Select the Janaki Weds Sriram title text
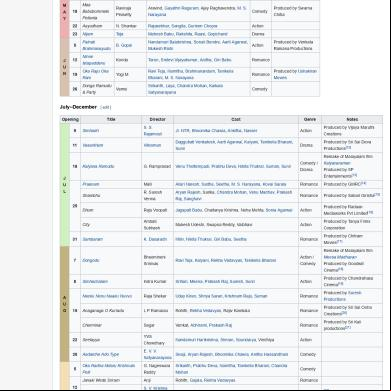The image size is (391, 391). pyautogui.click(x=101, y=380)
